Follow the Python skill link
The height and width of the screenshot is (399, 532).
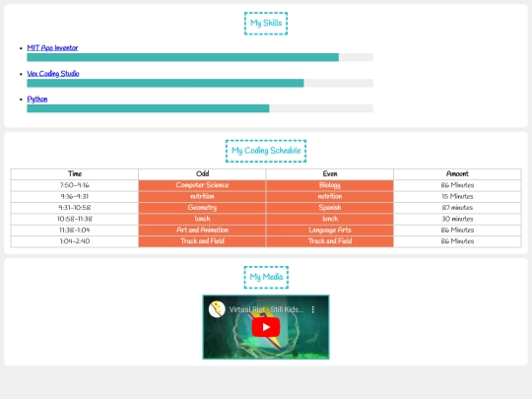pyautogui.click(x=37, y=100)
